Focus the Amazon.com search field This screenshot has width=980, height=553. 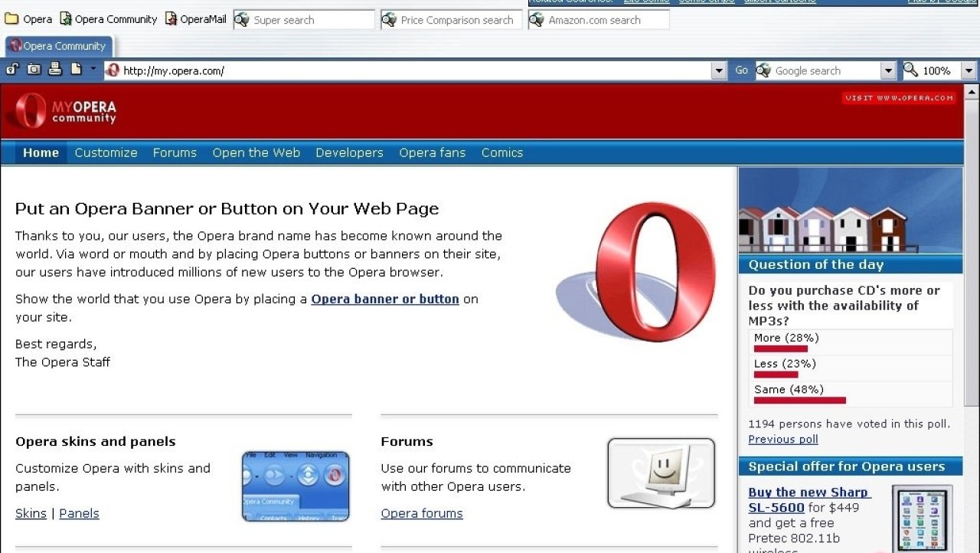click(599, 20)
